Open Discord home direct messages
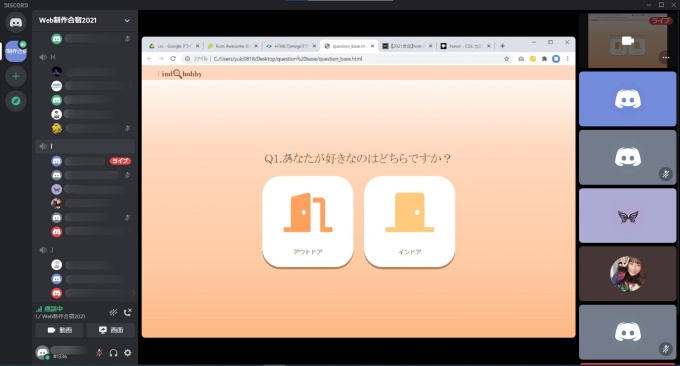Viewport: 680px width, 366px height. (16, 23)
